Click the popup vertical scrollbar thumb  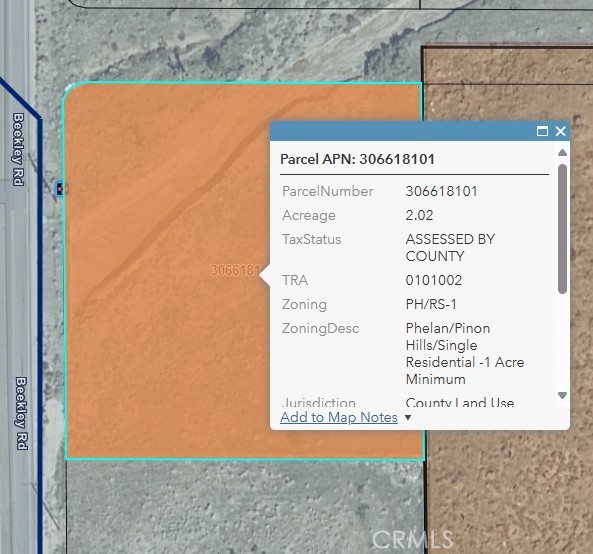click(x=562, y=229)
